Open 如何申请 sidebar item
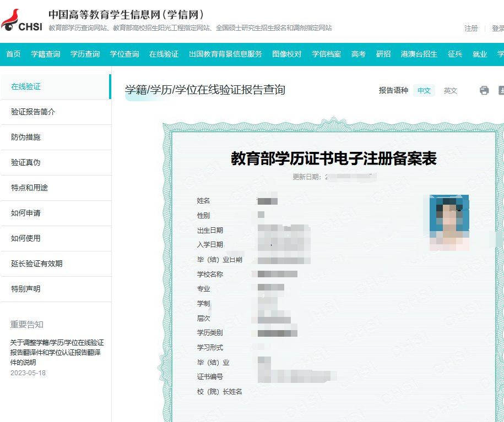The width and height of the screenshot is (504, 422). (x=56, y=213)
